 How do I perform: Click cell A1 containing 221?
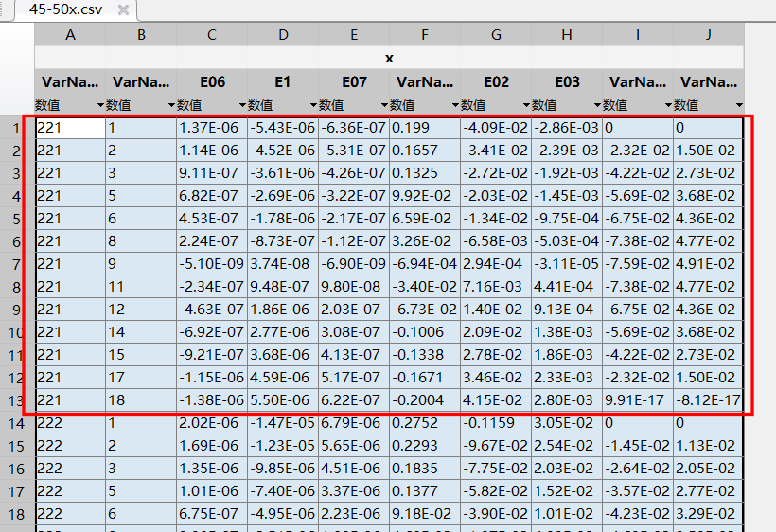click(x=70, y=128)
